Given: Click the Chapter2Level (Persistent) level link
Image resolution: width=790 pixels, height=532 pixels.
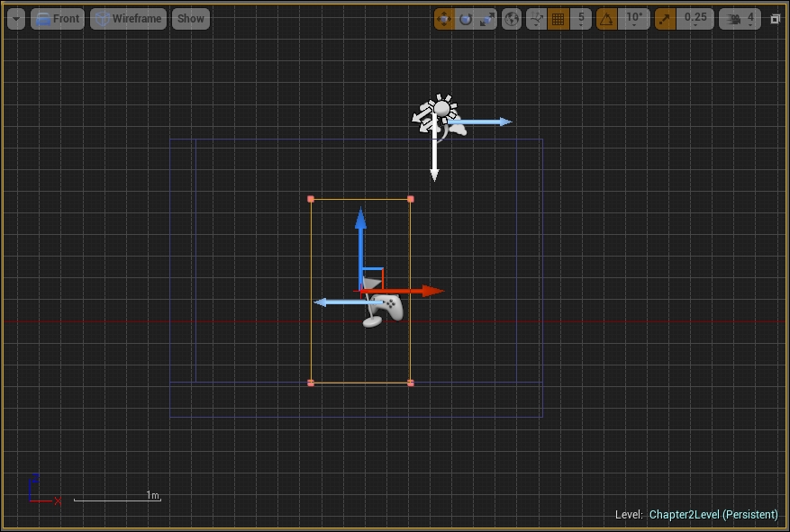Looking at the screenshot, I should 713,515.
